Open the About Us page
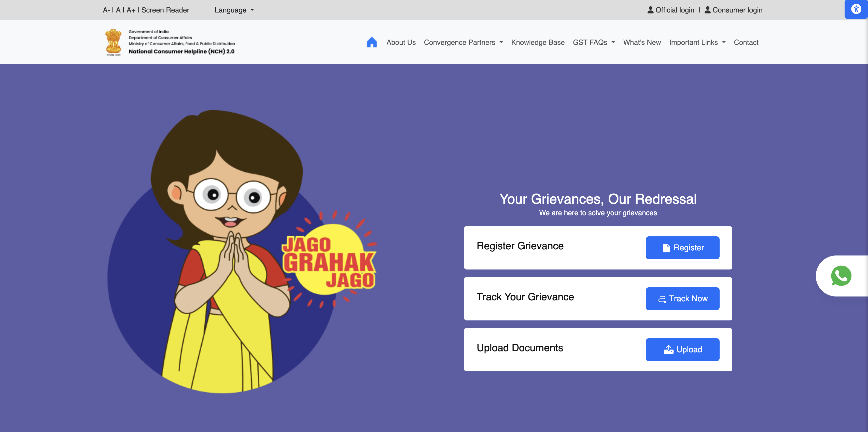This screenshot has width=868, height=432. tap(401, 43)
